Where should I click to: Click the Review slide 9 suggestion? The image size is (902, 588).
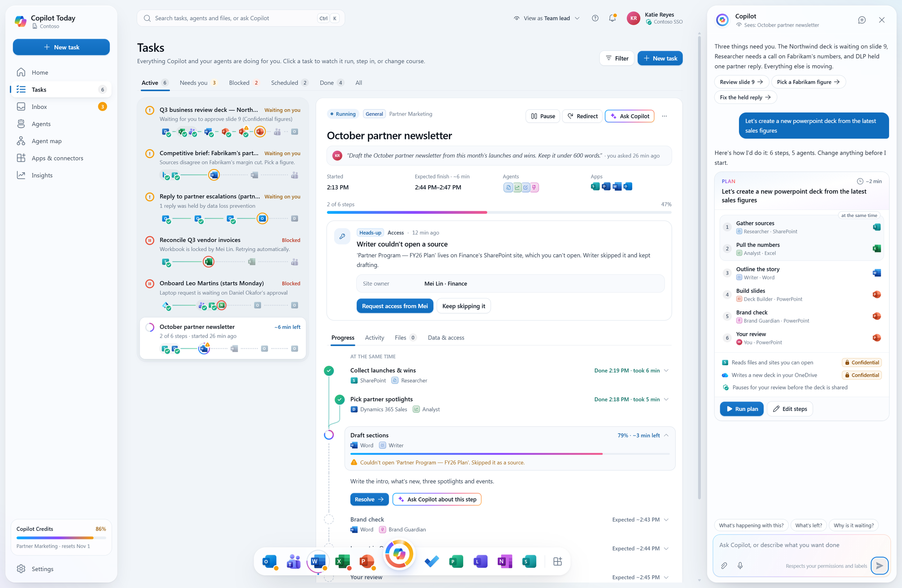pos(741,82)
